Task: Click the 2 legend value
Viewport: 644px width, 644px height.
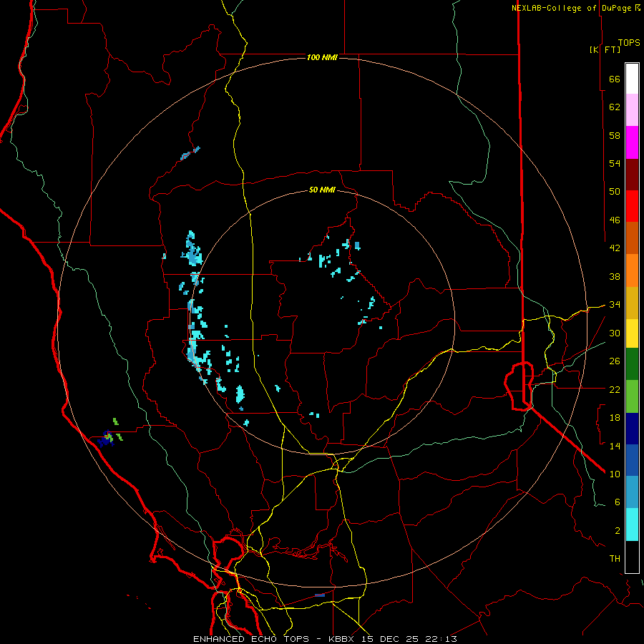Action: pos(618,531)
